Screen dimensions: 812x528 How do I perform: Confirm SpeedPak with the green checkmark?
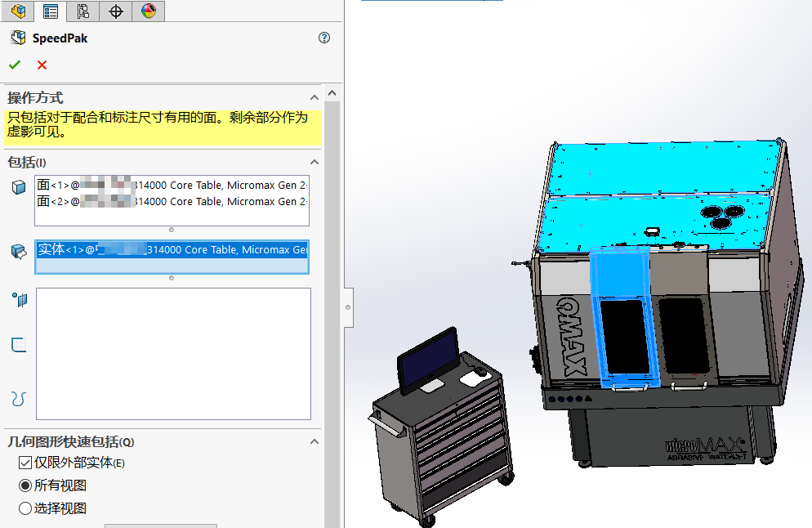15,65
